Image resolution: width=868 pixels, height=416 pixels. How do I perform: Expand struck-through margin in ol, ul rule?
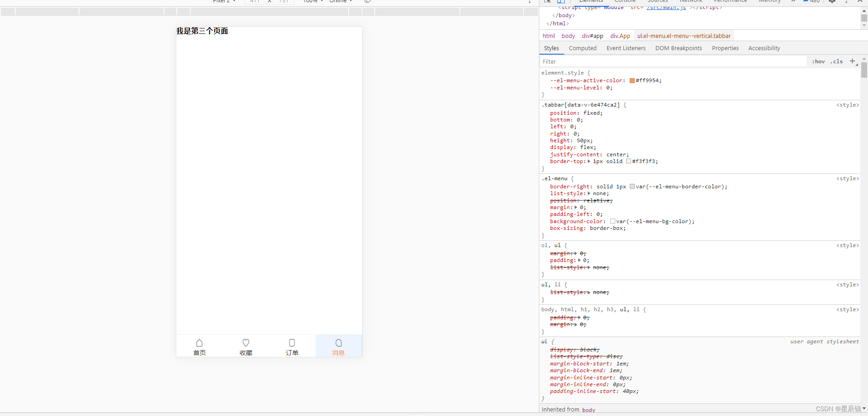576,253
